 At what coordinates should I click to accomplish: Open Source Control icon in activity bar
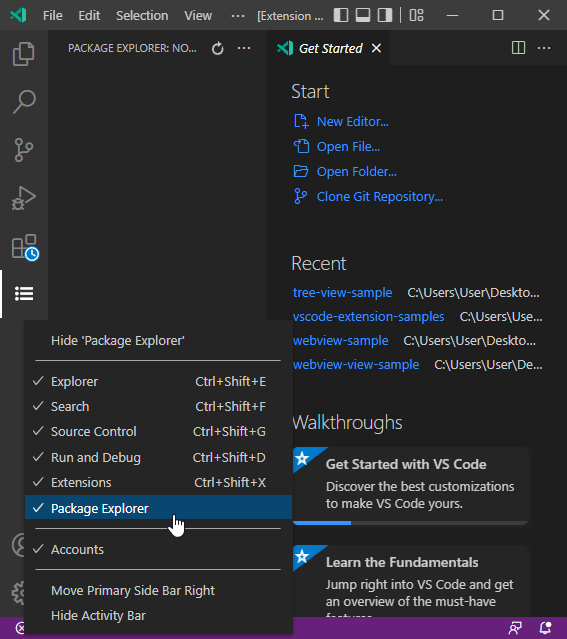[x=24, y=150]
